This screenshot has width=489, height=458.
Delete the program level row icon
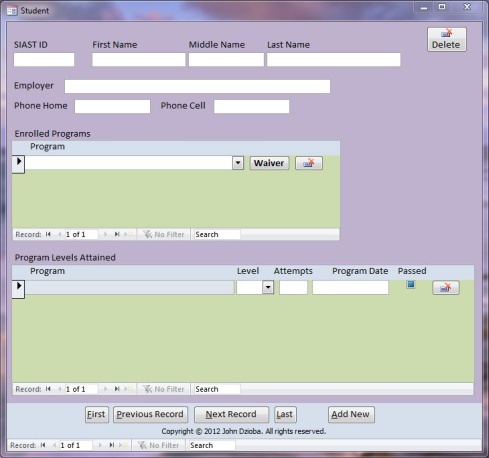tap(446, 288)
